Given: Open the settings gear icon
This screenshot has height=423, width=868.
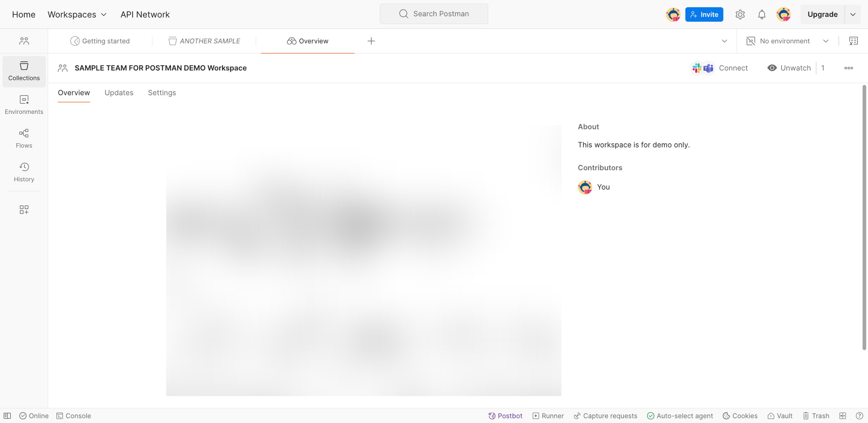Looking at the screenshot, I should [740, 14].
